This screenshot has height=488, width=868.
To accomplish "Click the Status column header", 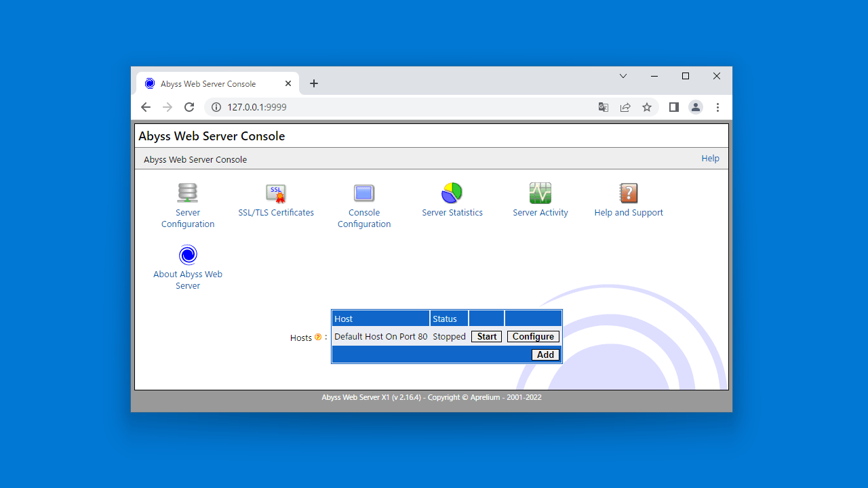I will pyautogui.click(x=449, y=319).
